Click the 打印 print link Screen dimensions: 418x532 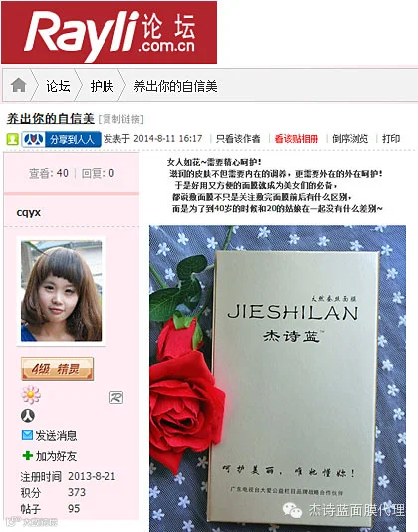391,139
